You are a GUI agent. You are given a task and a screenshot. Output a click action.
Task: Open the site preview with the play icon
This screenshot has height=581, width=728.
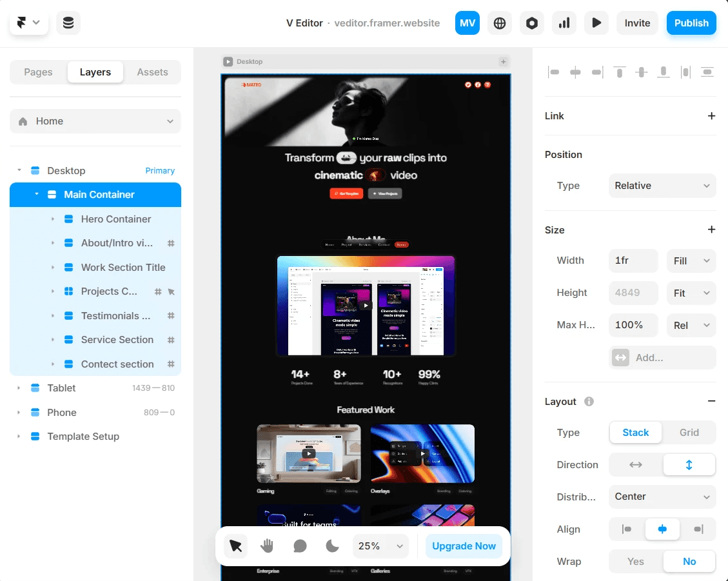point(596,23)
